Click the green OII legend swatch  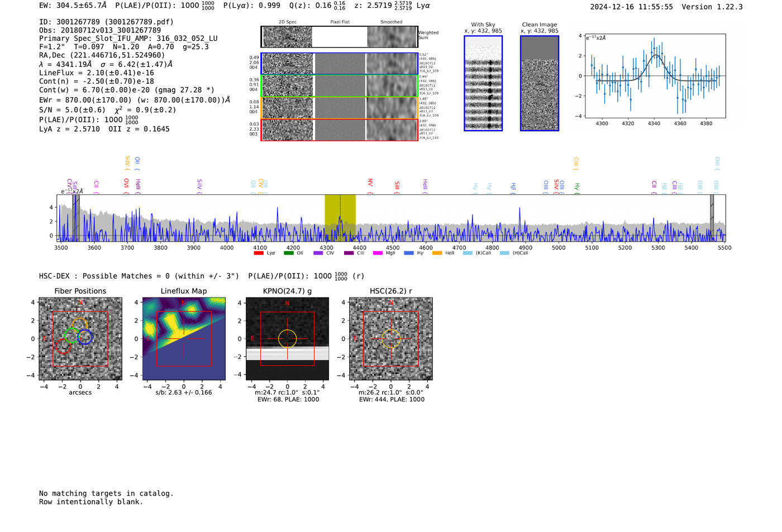288,253
